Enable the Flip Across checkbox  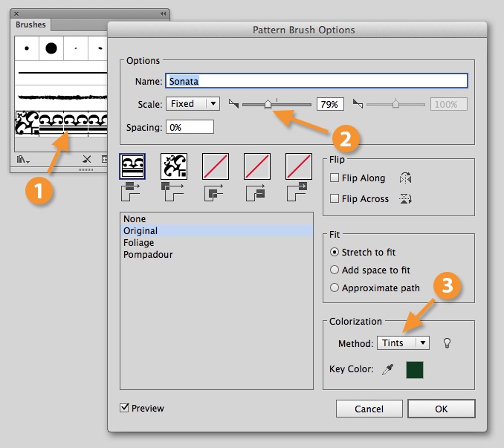tap(335, 198)
